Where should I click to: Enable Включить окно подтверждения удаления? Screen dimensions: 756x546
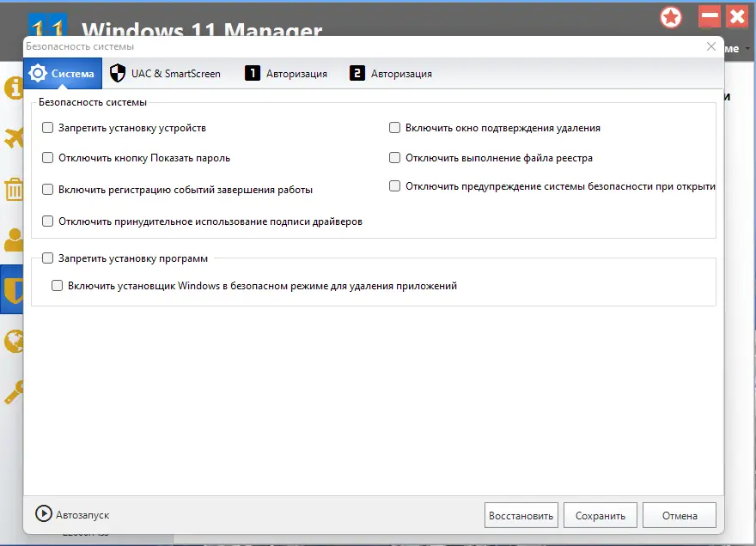[395, 128]
